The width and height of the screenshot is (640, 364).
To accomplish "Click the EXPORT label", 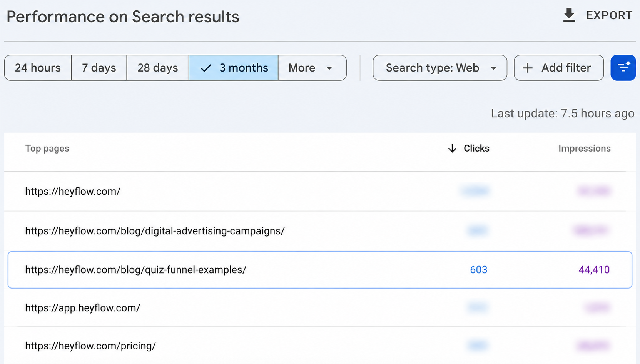I will click(x=609, y=15).
